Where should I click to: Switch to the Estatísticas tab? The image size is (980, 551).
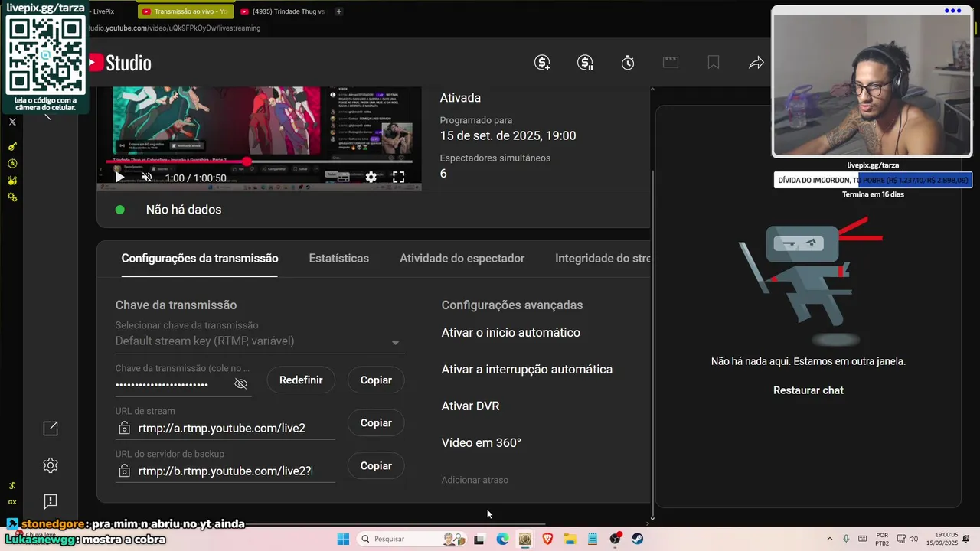coord(339,259)
